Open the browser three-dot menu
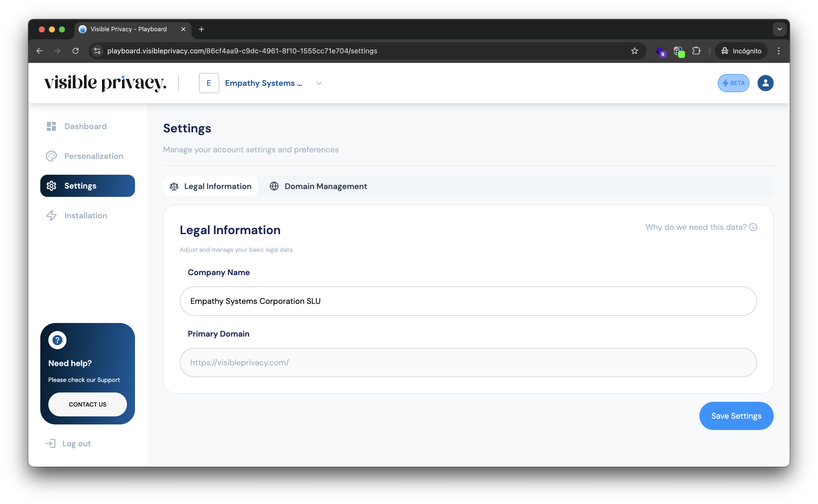 [x=779, y=51]
